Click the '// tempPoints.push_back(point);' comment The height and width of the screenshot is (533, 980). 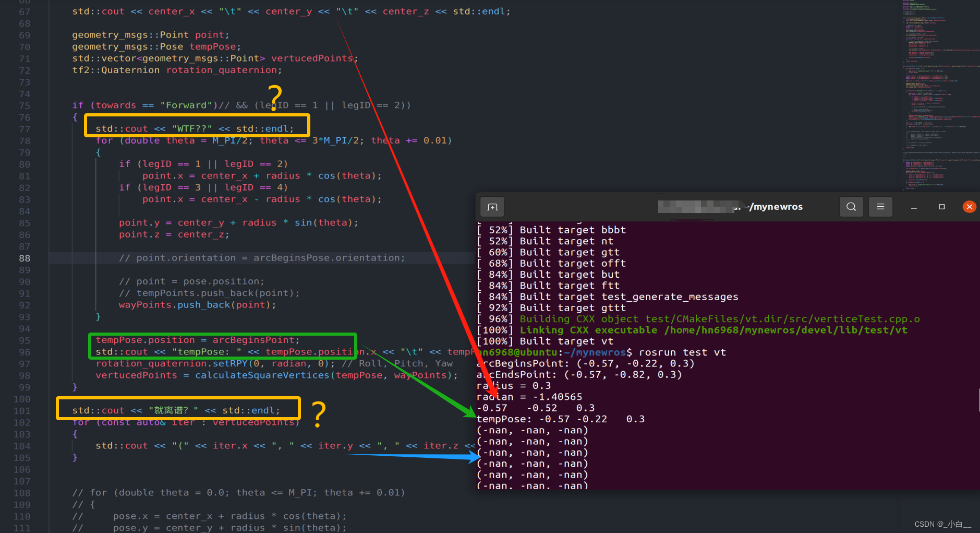[209, 293]
